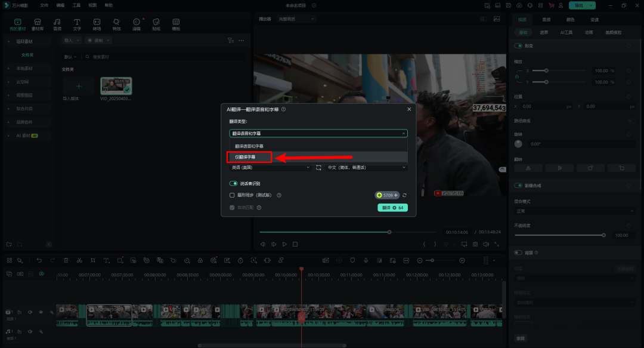This screenshot has width=644, height=348.
Task: Open the 特效 effects tab
Action: pos(117,24)
